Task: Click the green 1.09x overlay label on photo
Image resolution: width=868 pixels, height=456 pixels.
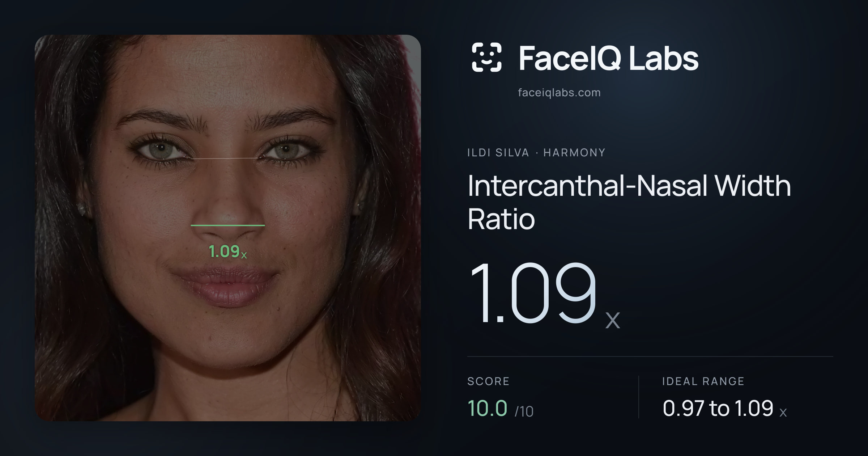Action: (228, 252)
